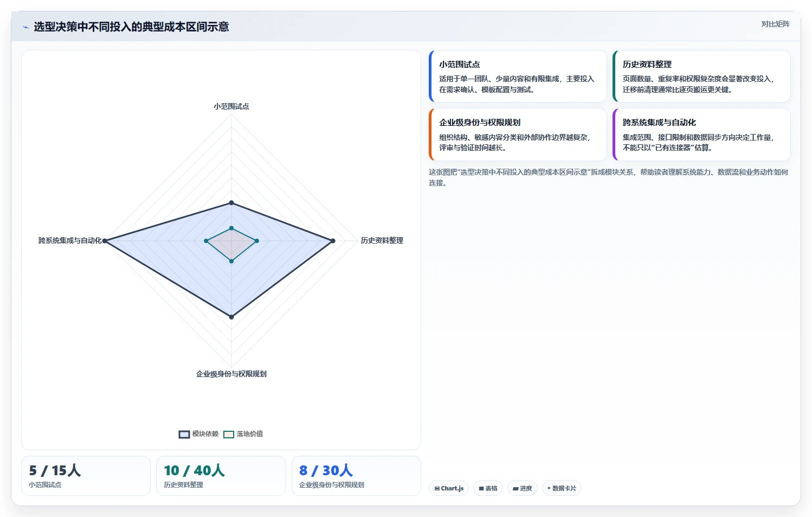Click the 企业级身份与权限规划 radar axis label
Image resolution: width=812 pixels, height=517 pixels.
(231, 374)
